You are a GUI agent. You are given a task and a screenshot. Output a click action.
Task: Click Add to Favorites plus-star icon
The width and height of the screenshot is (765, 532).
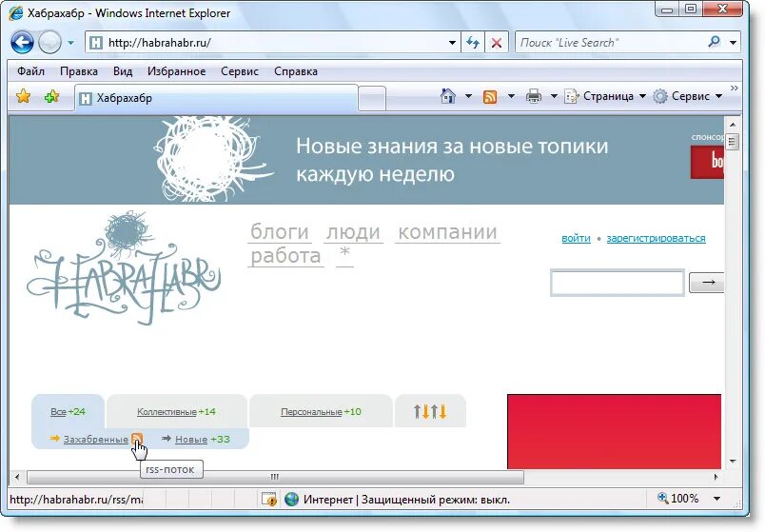point(51,97)
